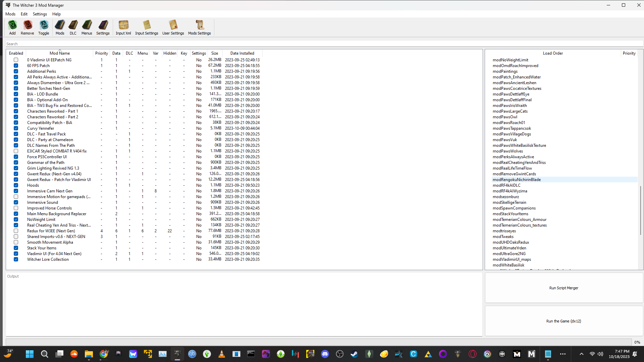The width and height of the screenshot is (644, 362).
Task: Click the Search input field
Action: [x=324, y=44]
